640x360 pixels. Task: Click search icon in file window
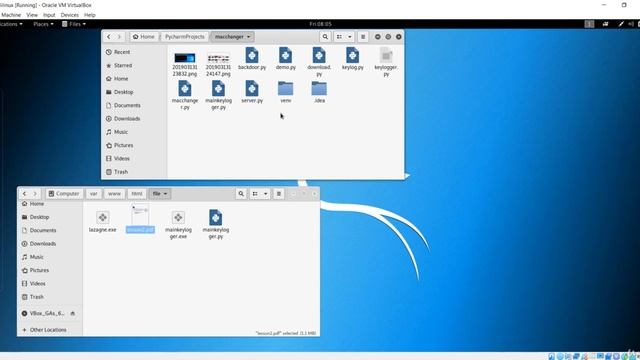tap(241, 193)
